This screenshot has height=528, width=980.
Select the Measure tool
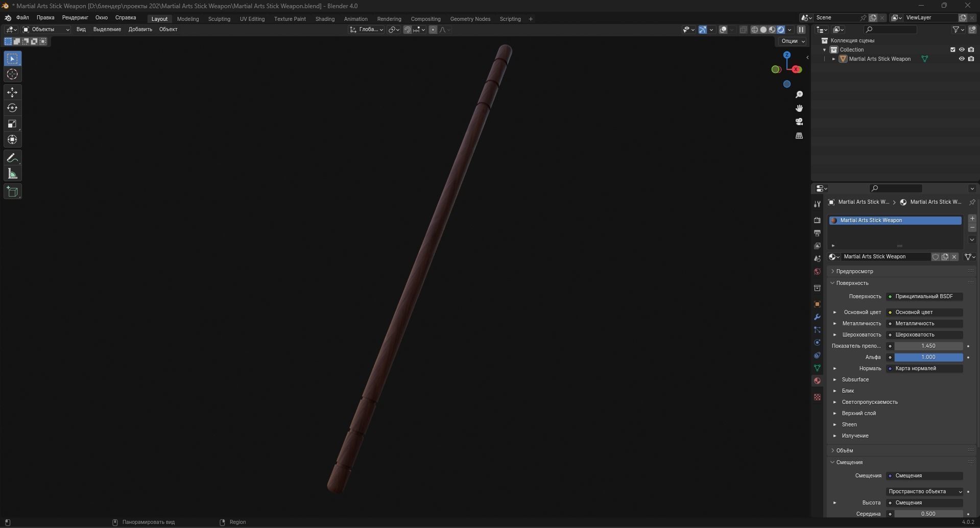click(12, 174)
